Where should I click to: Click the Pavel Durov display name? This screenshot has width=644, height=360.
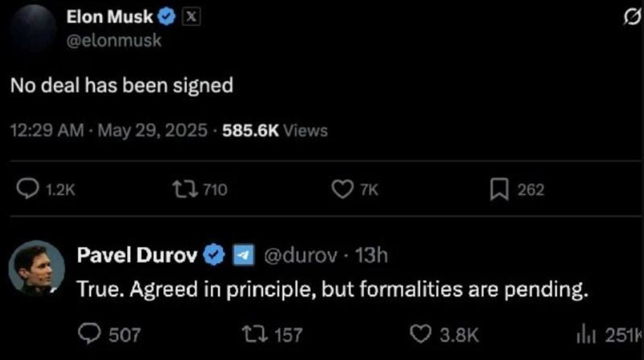(x=137, y=255)
